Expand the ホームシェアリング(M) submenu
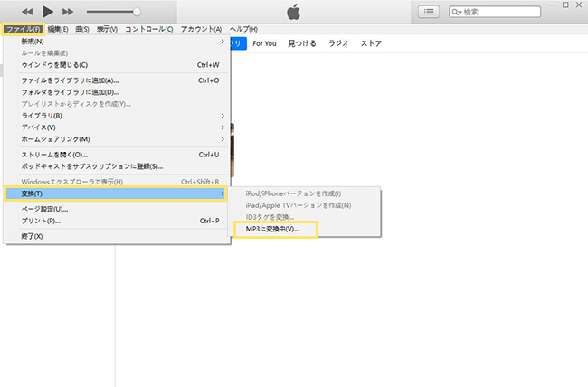588x387 pixels. [x=117, y=139]
